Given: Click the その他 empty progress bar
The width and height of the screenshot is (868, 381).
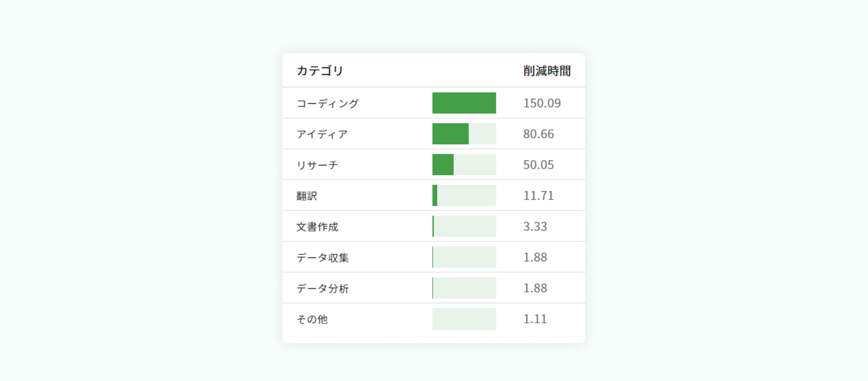Looking at the screenshot, I should click(x=464, y=319).
